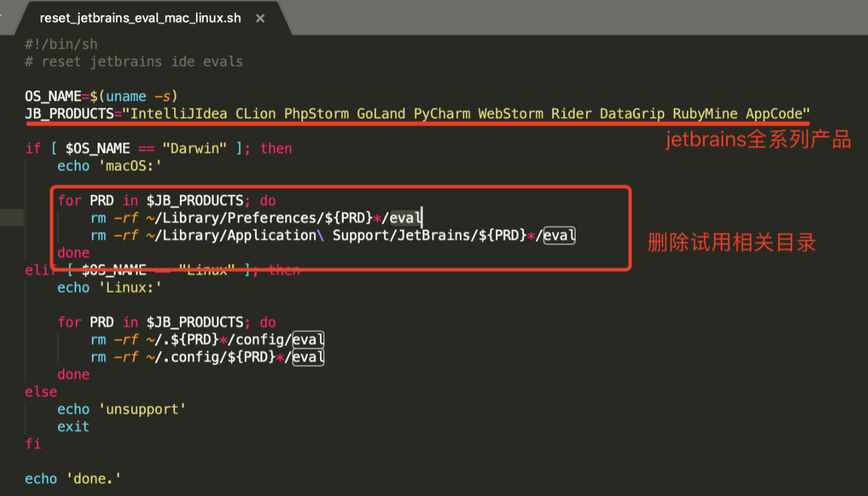Click Rider in the product list
The image size is (868, 496).
571,114
